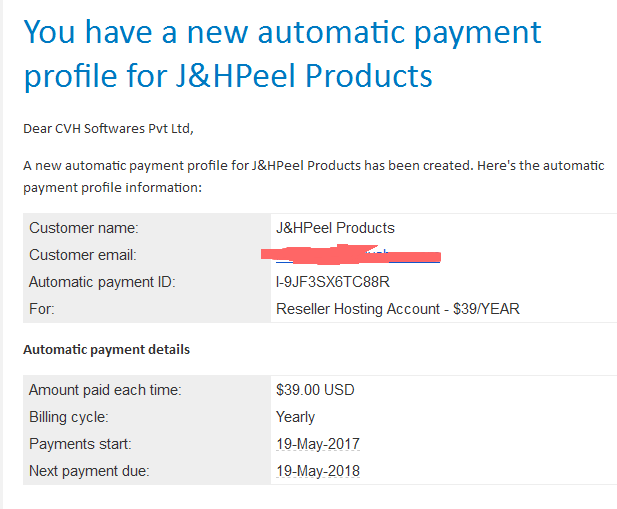The image size is (617, 509).
Task: Click the Next payment due label
Action: point(89,471)
